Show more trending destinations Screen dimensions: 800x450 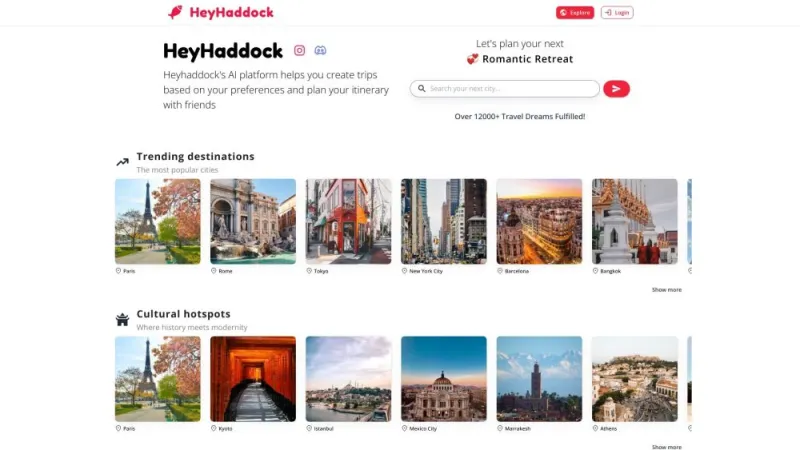[666, 289]
